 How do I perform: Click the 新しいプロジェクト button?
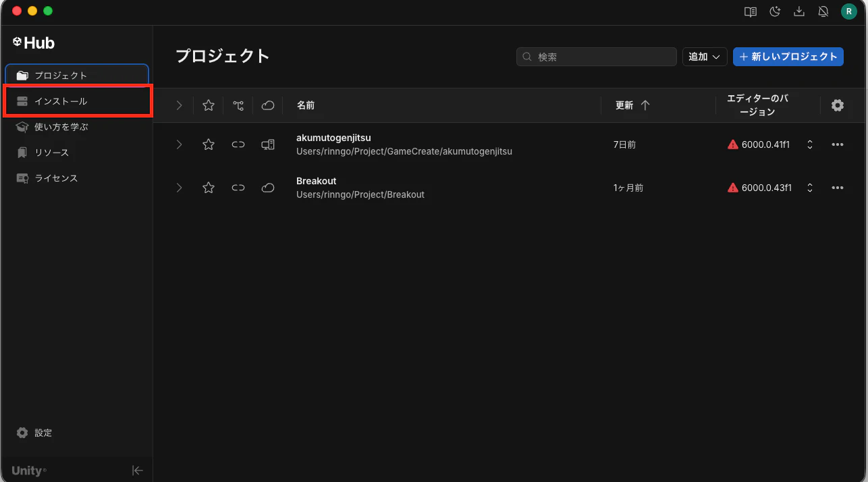(788, 57)
